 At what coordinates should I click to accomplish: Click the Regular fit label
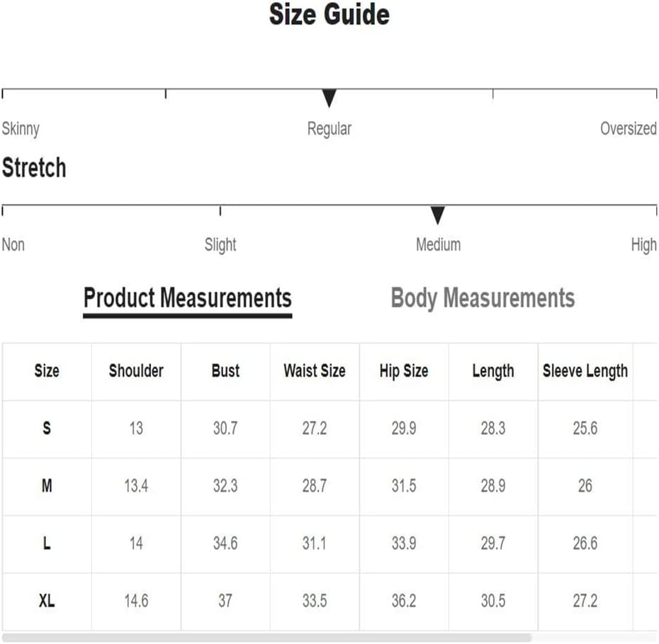pos(329,130)
